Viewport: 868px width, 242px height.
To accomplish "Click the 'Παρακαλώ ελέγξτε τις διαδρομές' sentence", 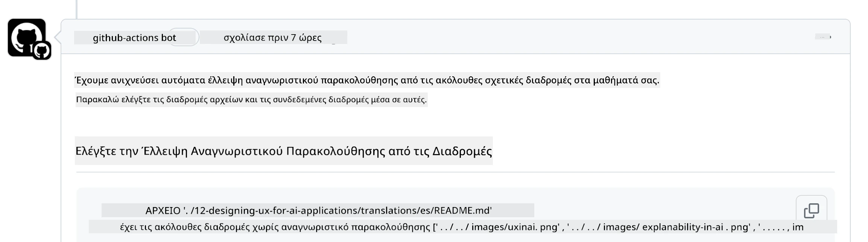I will [x=251, y=100].
